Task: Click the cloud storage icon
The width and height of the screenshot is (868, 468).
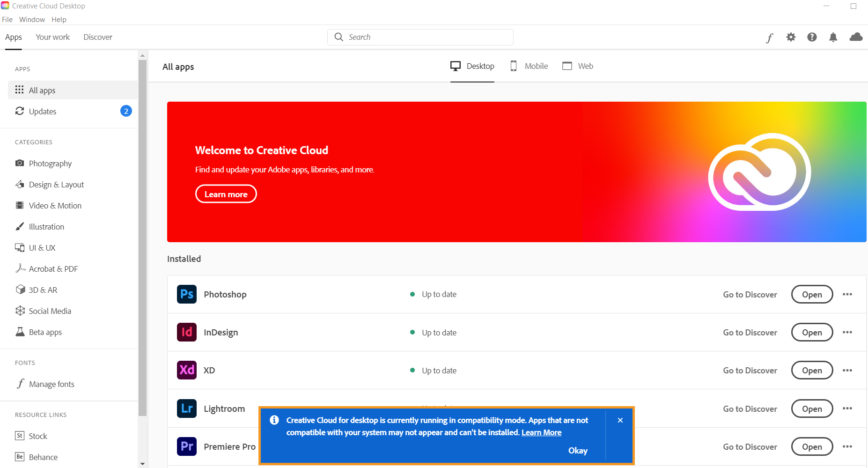Action: point(855,37)
